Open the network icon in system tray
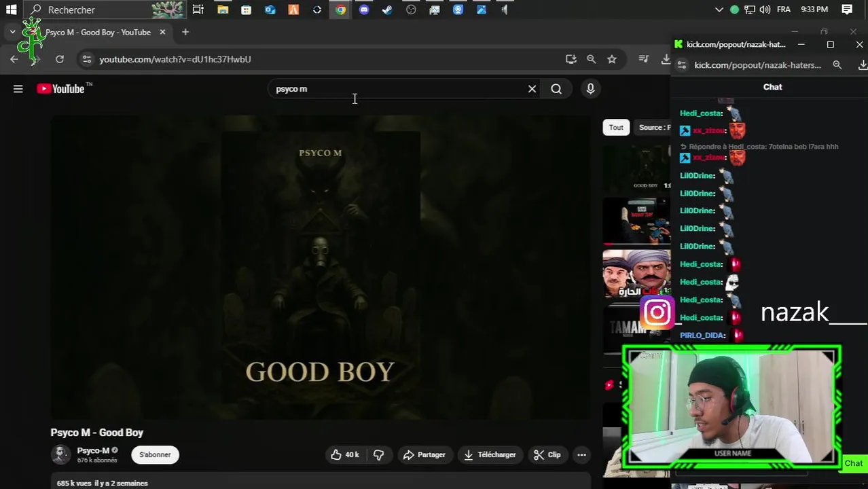 click(750, 10)
